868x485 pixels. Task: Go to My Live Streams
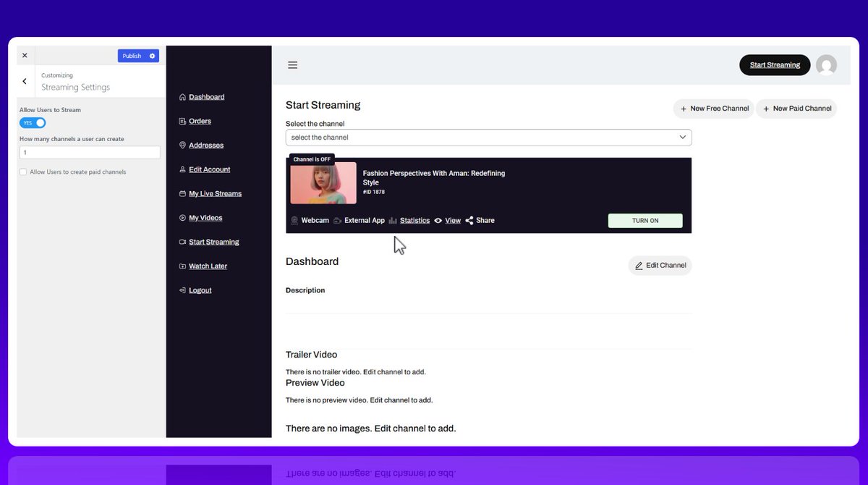pyautogui.click(x=215, y=193)
